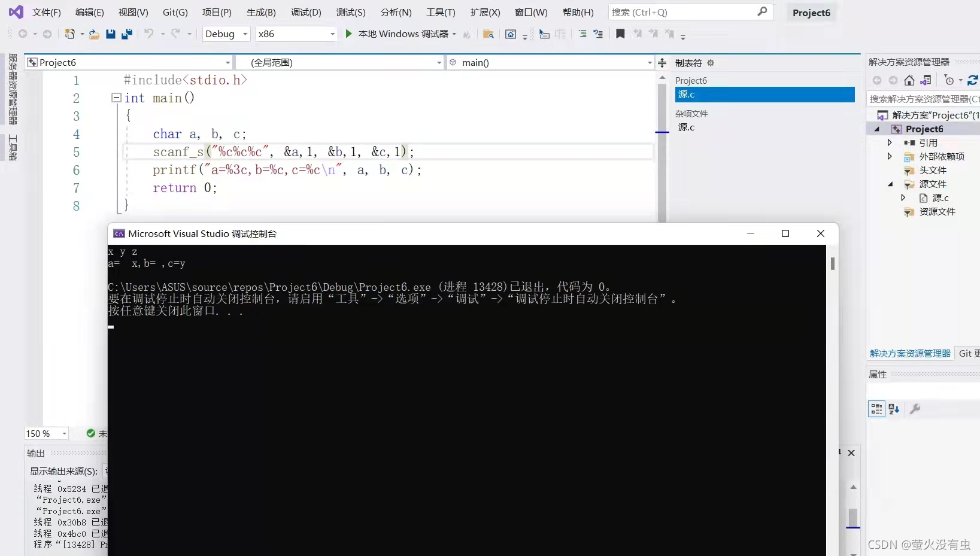Viewport: 980px width, 556px height.
Task: Click the split editor icon above scrollbar
Action: coord(662,62)
